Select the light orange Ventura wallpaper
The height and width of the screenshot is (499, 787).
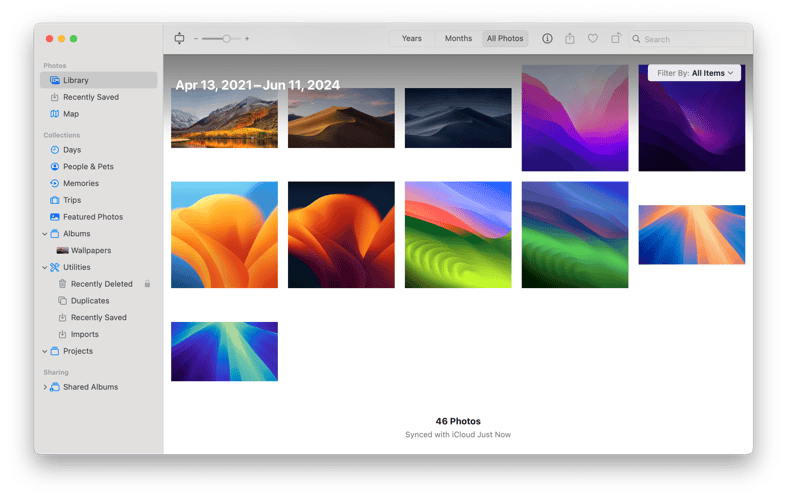pos(224,235)
